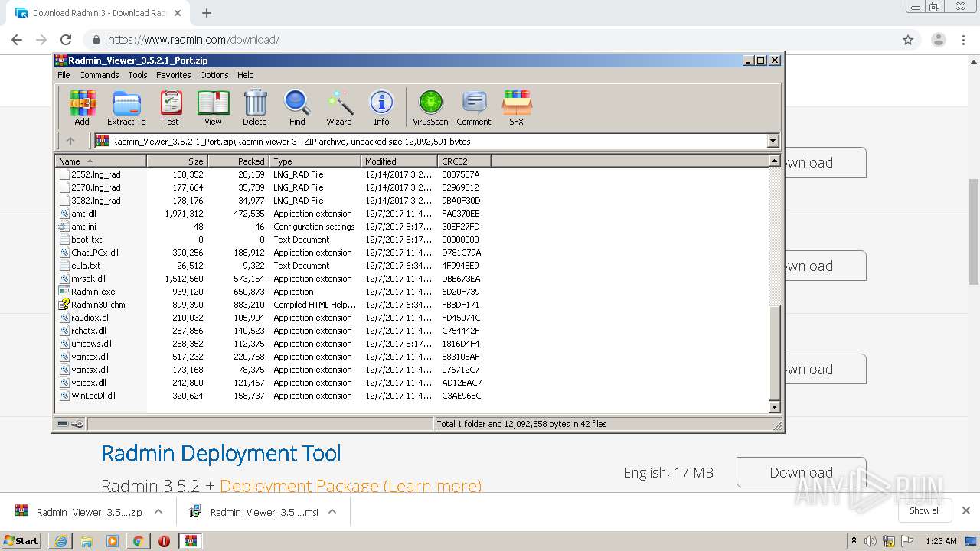Click the radmin.com address bar
This screenshot has width=980, height=551.
[490, 40]
